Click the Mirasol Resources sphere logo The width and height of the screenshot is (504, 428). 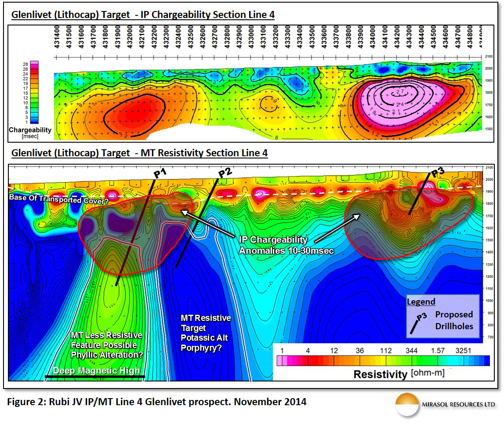[407, 405]
